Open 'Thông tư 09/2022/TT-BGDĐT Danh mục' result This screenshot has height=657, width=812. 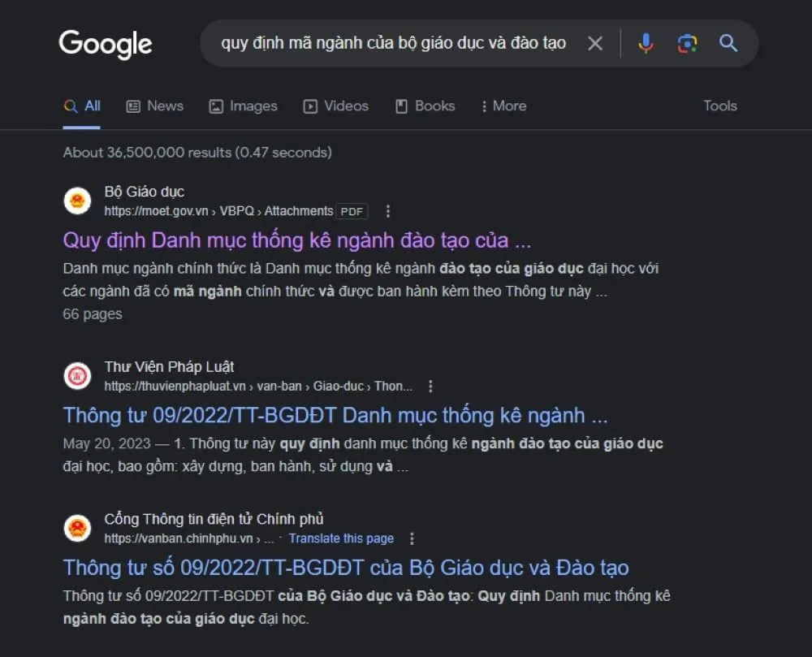click(x=335, y=415)
